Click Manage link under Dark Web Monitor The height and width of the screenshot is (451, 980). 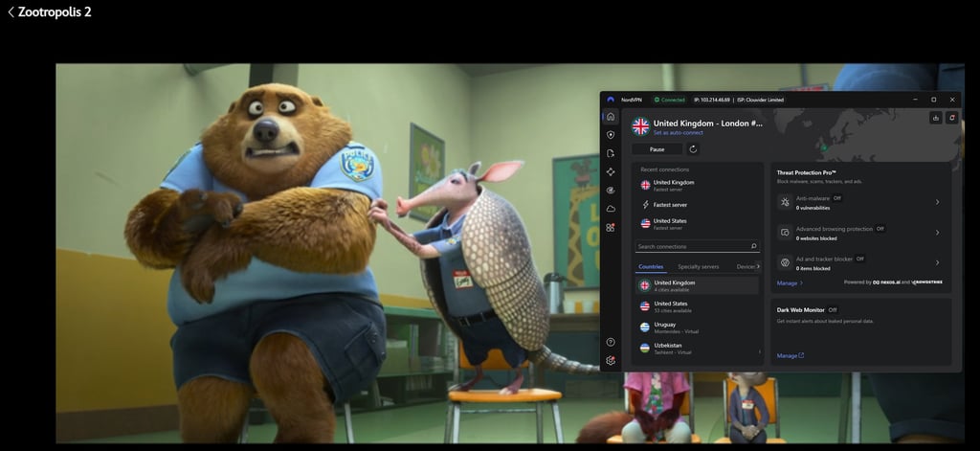[x=790, y=356]
